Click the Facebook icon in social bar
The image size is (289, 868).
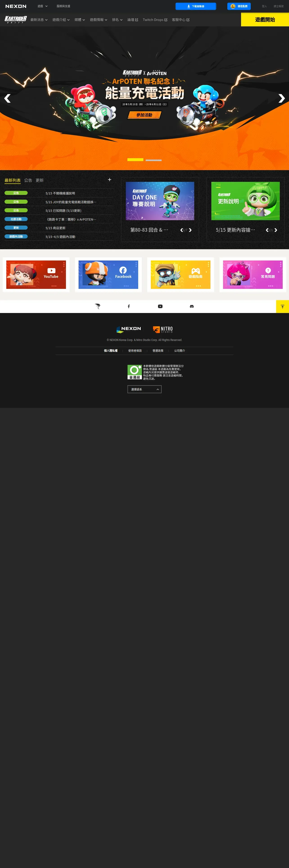click(129, 306)
